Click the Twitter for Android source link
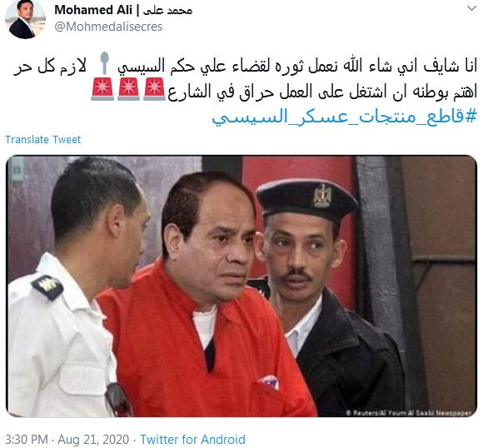The image size is (488, 448). pos(192,440)
